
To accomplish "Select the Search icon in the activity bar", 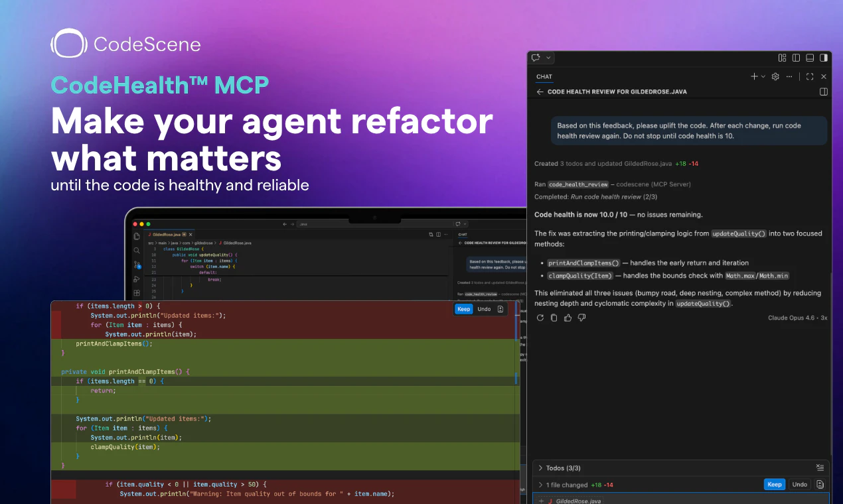I will 137,250.
